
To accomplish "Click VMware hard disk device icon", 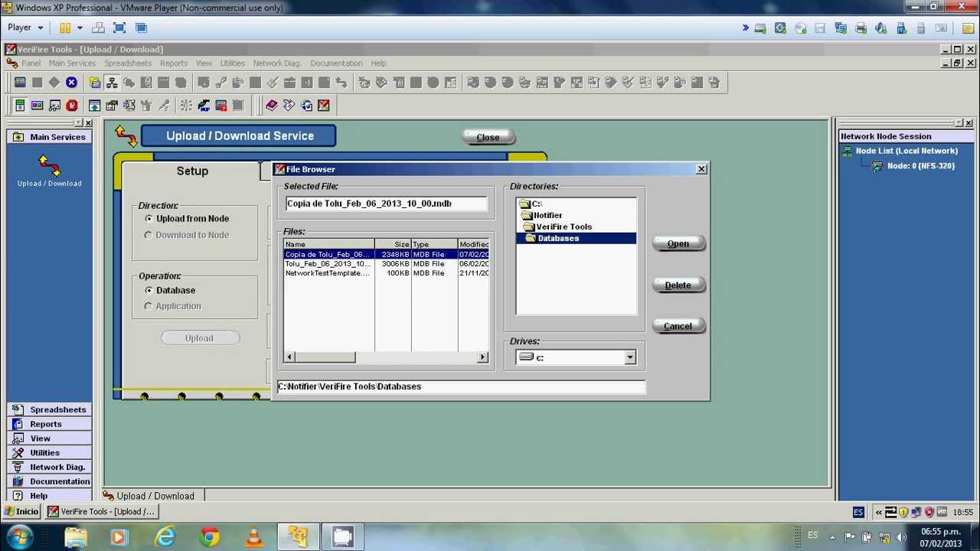I will click(760, 28).
